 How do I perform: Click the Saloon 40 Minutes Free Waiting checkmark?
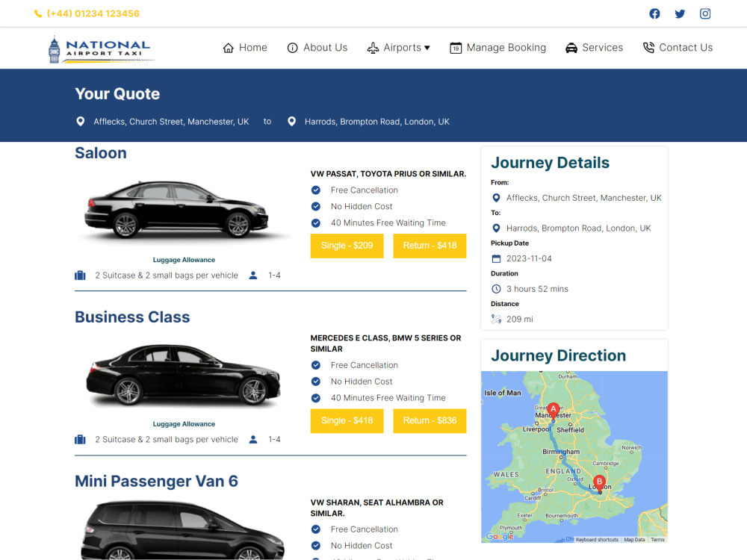[x=316, y=223]
